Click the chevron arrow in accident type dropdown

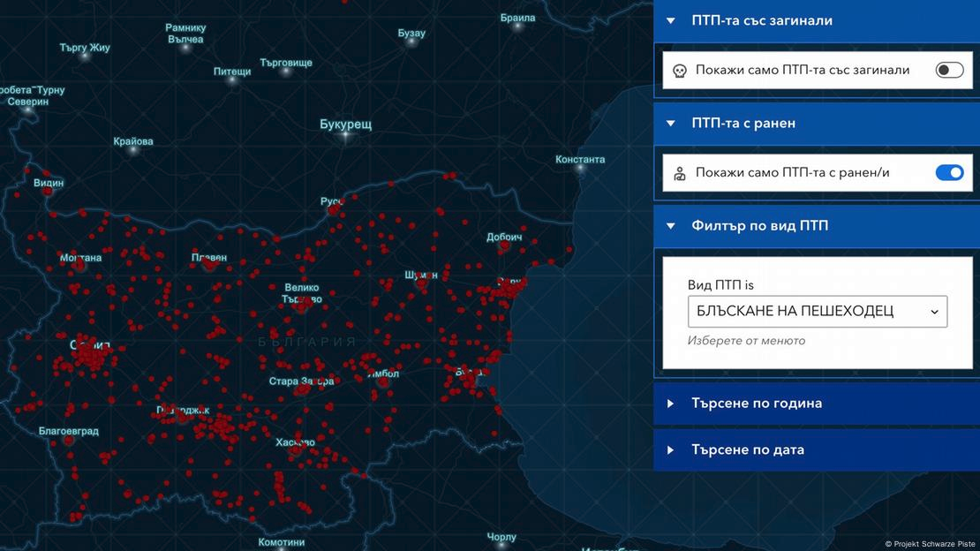coord(934,312)
